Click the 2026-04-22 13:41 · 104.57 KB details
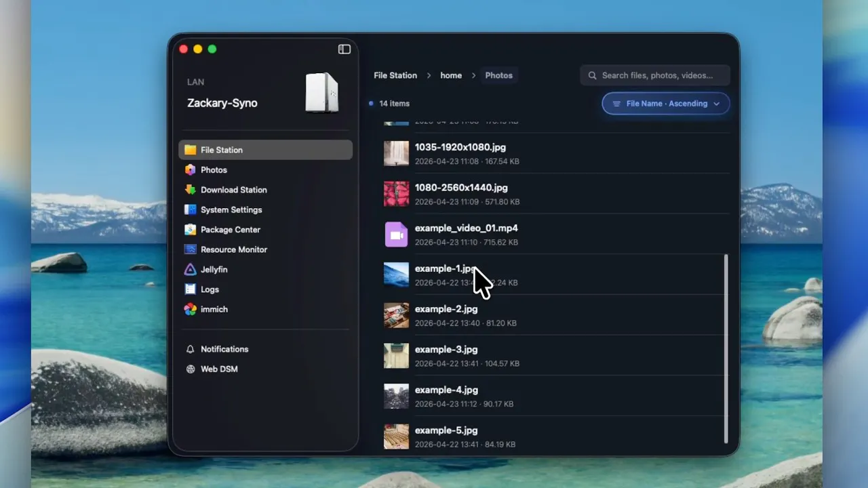868x488 pixels. pos(467,364)
